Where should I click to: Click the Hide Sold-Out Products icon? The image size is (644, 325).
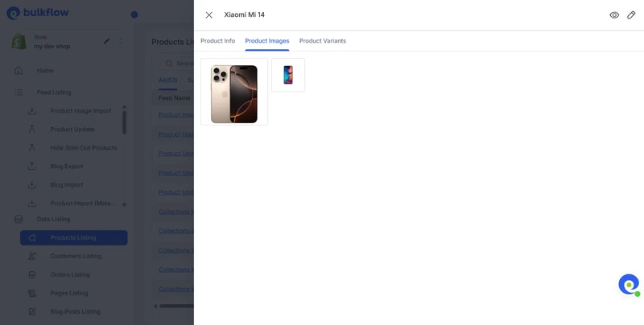click(x=32, y=148)
